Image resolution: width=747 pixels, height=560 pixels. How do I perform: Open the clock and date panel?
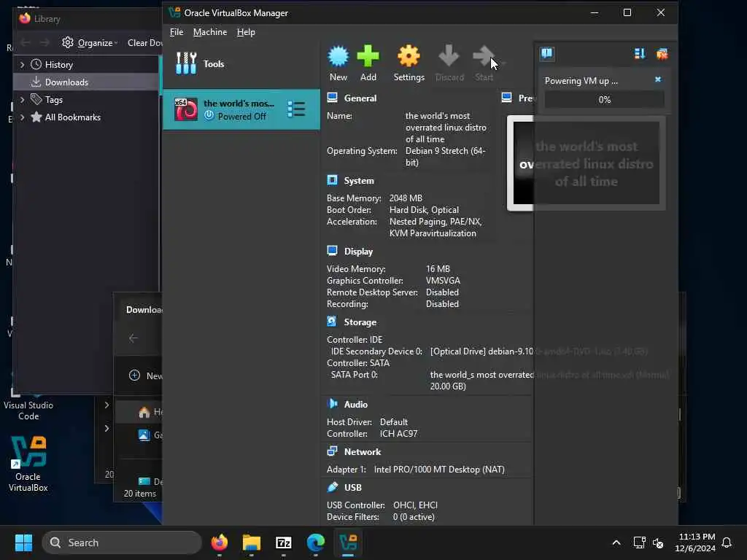[695, 542]
